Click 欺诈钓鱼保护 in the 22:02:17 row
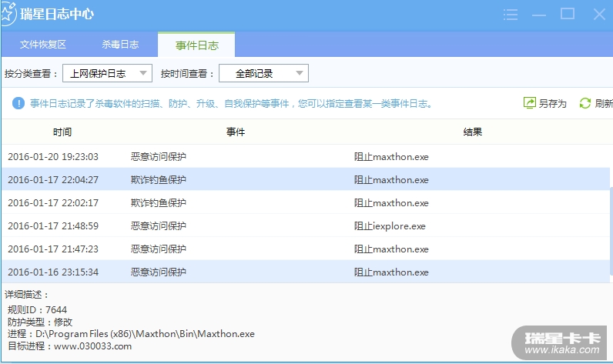The image size is (613, 364). [159, 202]
